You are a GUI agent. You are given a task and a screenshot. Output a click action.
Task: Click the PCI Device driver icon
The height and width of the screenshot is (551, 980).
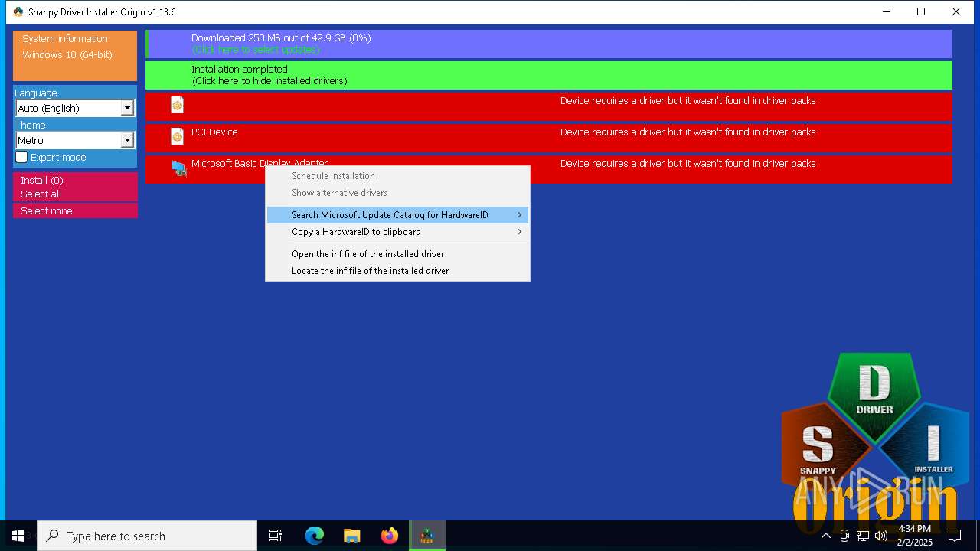(x=177, y=137)
